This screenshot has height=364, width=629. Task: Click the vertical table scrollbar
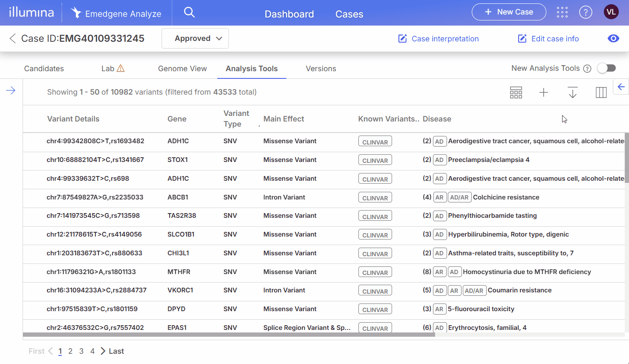(626, 158)
